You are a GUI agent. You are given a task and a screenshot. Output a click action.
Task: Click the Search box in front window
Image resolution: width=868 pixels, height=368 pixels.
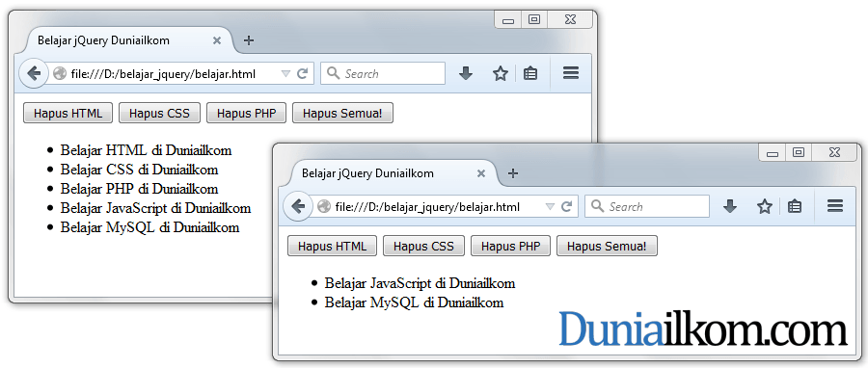646,207
